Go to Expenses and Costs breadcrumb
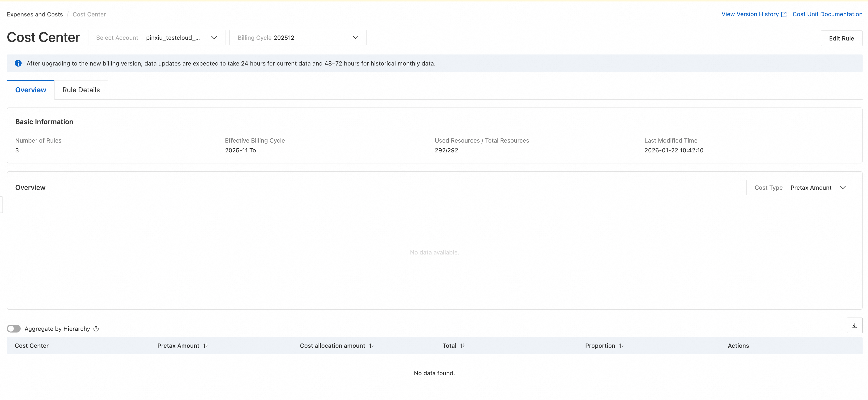 (35, 14)
